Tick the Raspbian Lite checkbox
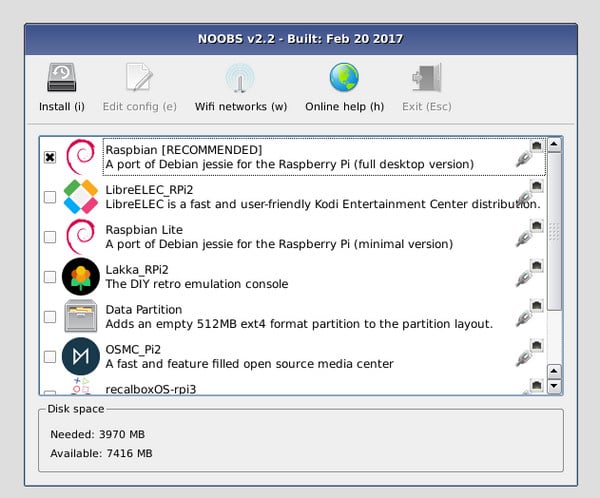The image size is (600, 498). 50,237
